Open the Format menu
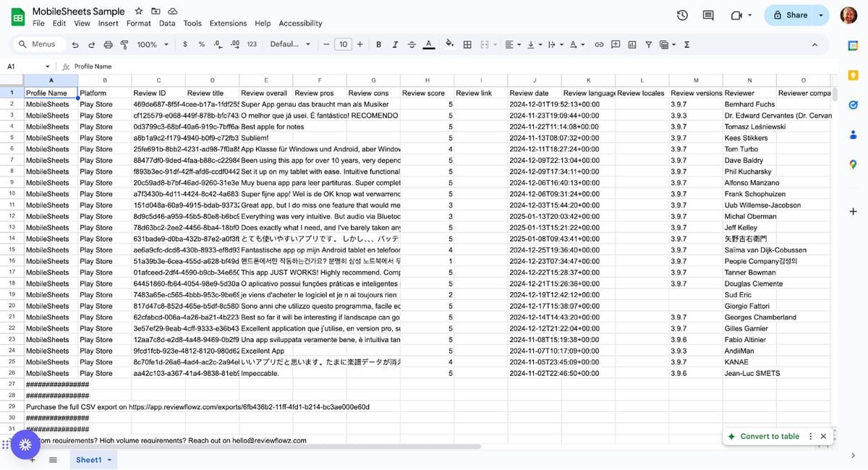Image resolution: width=868 pixels, height=470 pixels. tap(139, 23)
